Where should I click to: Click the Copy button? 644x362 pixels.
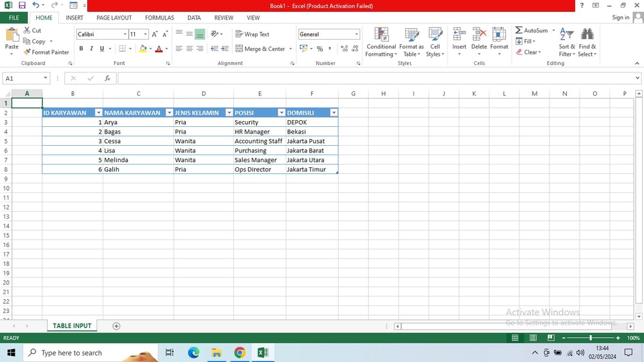(x=34, y=41)
